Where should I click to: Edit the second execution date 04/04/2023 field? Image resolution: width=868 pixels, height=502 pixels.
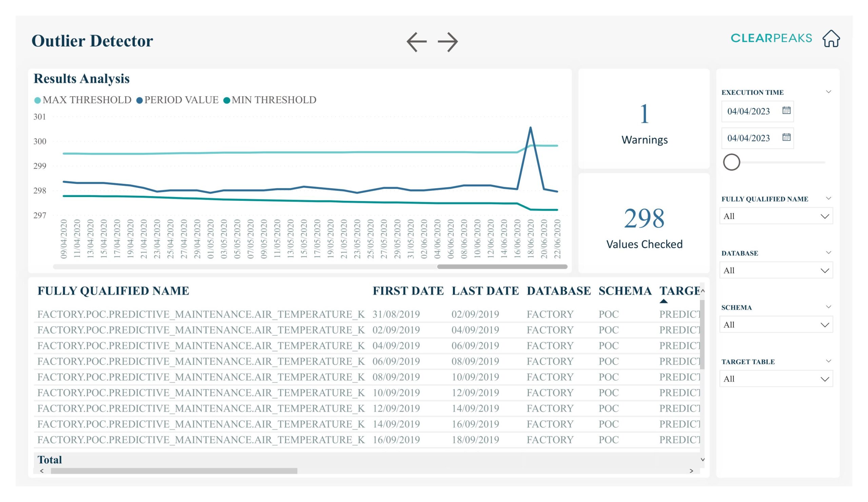coord(757,138)
